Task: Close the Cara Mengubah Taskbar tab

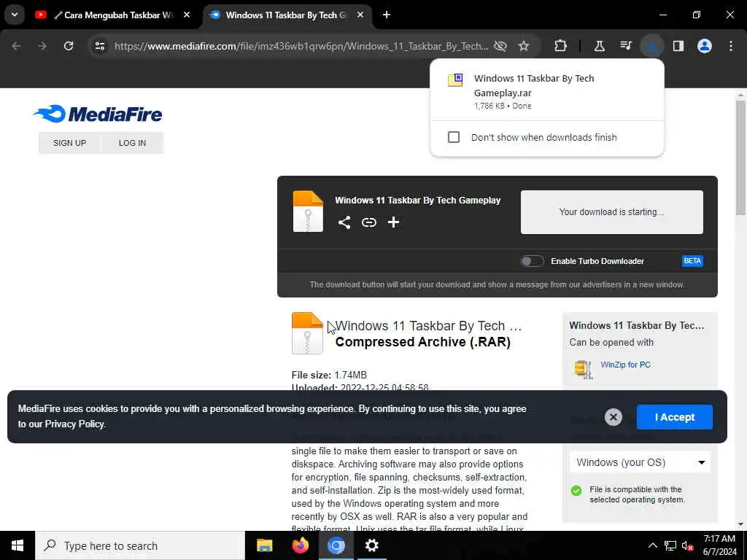Action: (x=187, y=15)
